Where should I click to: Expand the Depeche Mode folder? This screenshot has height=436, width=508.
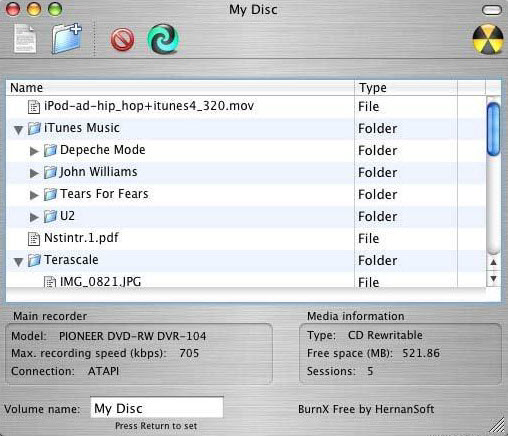click(x=34, y=151)
